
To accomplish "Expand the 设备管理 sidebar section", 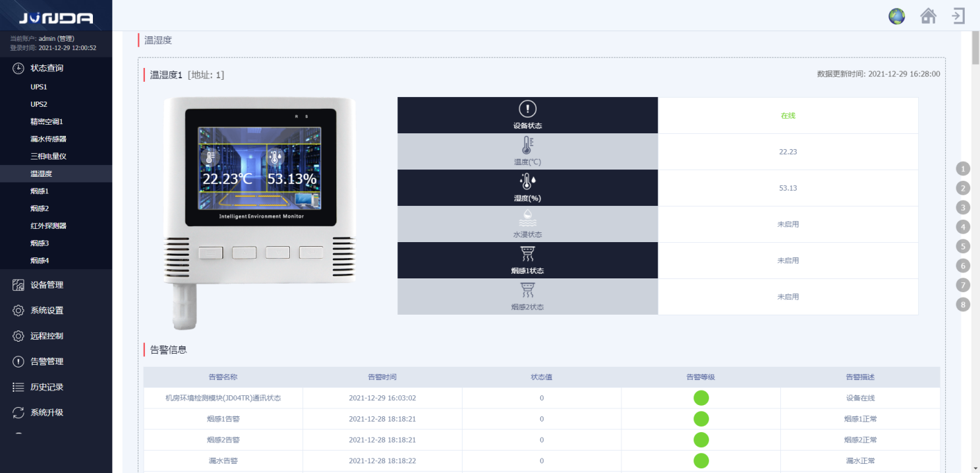I will (x=56, y=285).
